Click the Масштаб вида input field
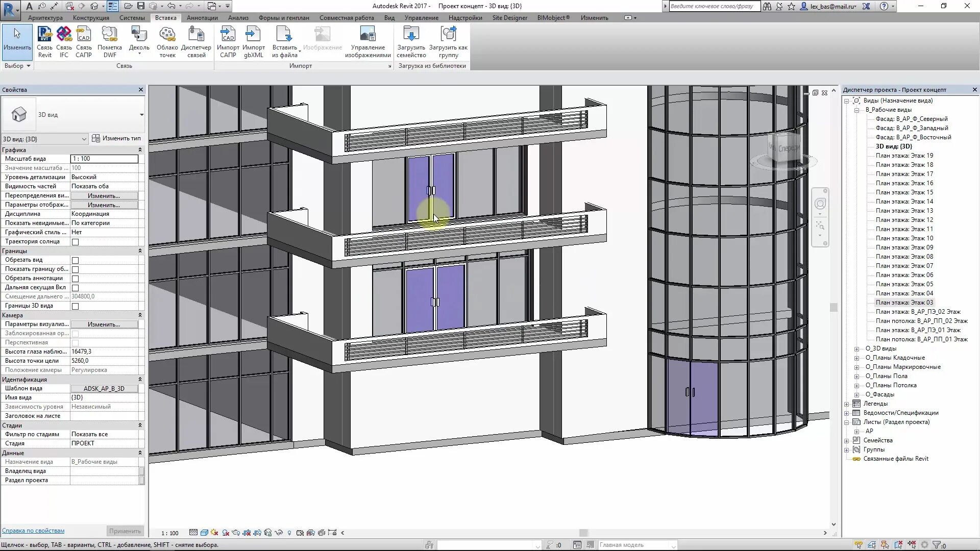This screenshot has width=980, height=551. click(x=104, y=159)
